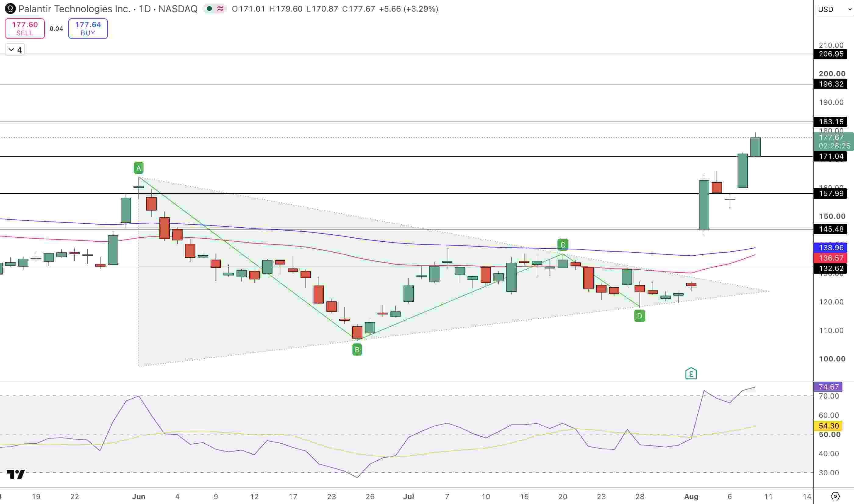The image size is (854, 504).
Task: Open chart settings gear icon
Action: (835, 496)
